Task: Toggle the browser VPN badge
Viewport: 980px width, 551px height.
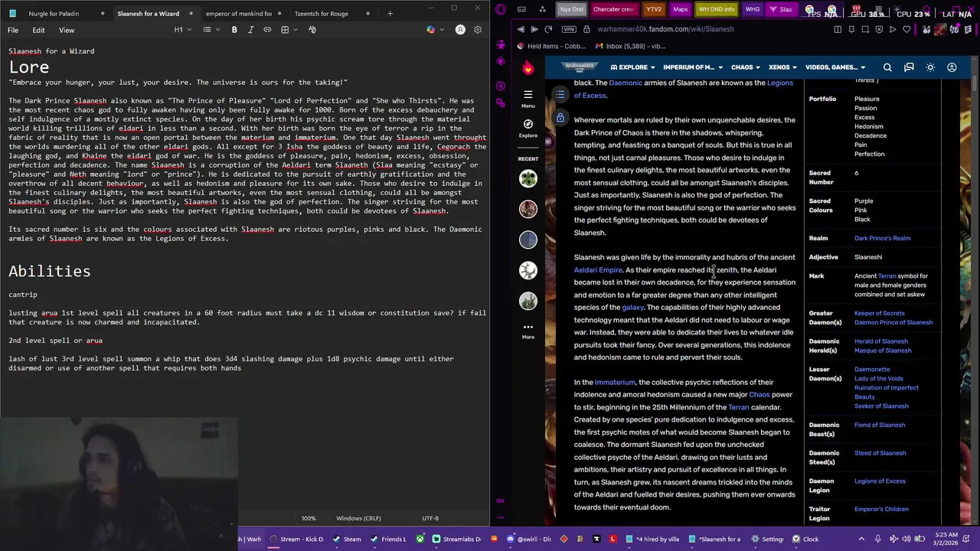Action: click(568, 29)
